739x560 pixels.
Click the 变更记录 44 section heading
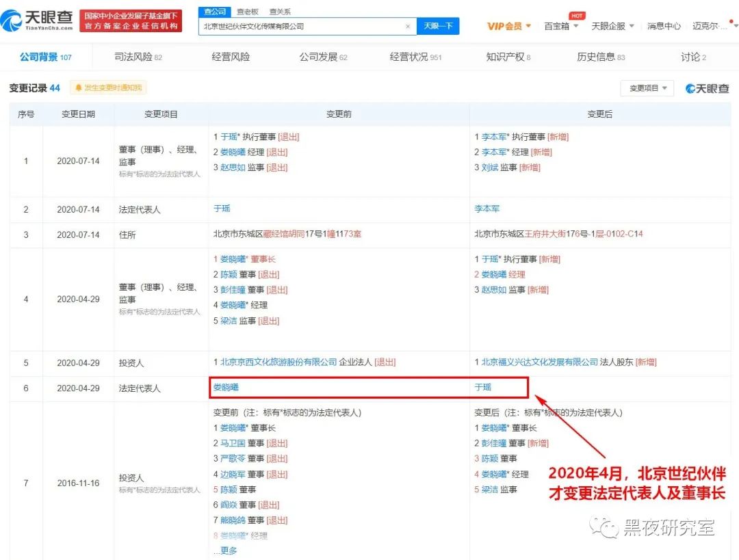(34, 88)
